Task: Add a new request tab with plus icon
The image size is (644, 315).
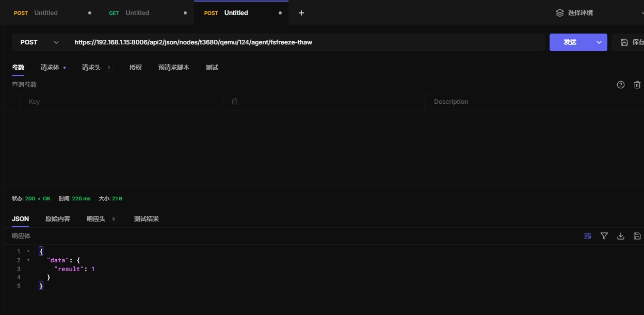Action: point(301,13)
